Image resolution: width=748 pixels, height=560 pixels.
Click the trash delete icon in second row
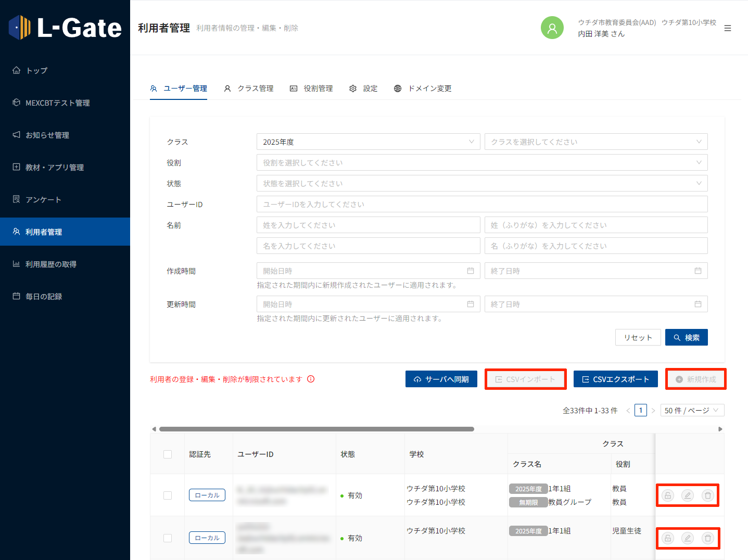(707, 538)
